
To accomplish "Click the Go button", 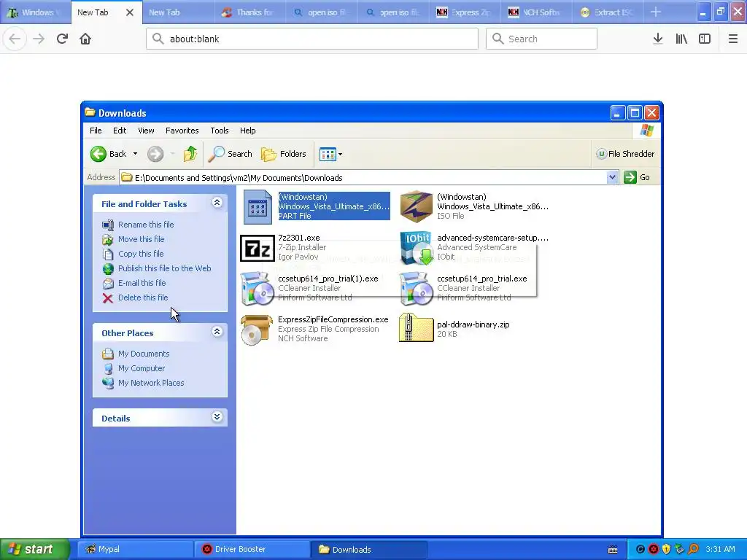I will 637,177.
